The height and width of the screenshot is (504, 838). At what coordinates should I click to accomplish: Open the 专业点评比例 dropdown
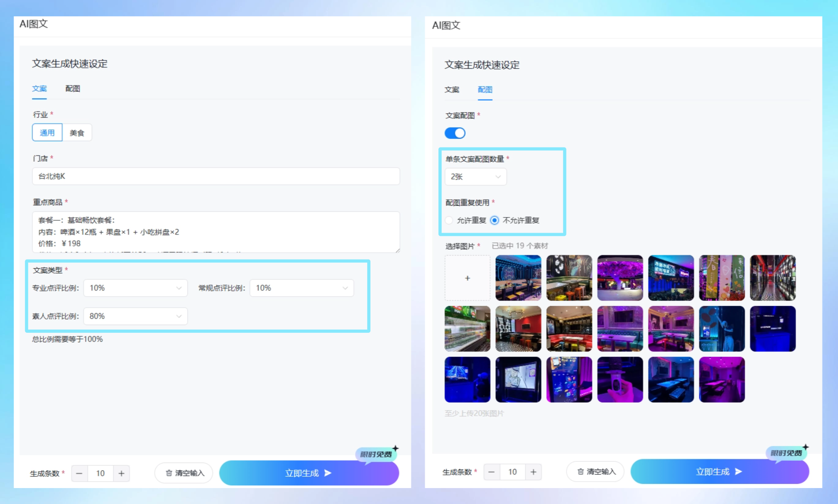(x=135, y=288)
